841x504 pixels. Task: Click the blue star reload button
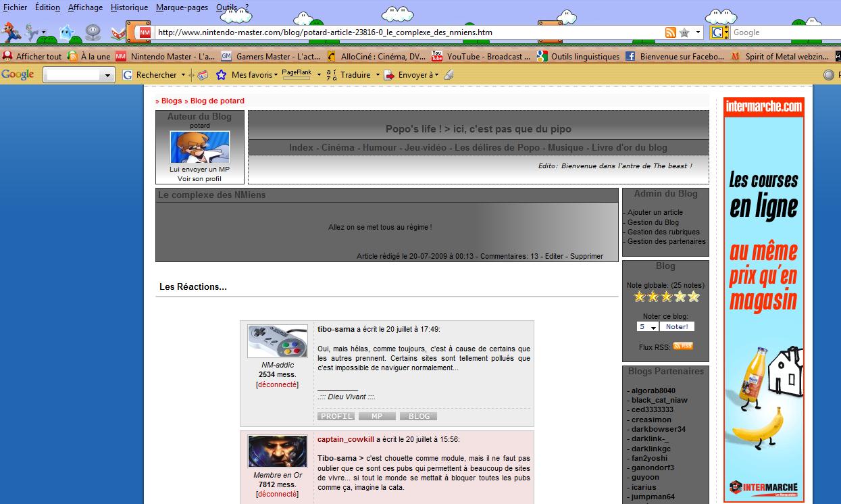pos(67,32)
